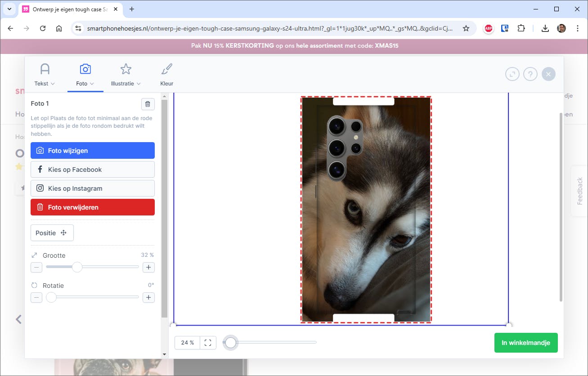This screenshot has width=588, height=376.
Task: Open the Feedback side tab
Action: 580,191
